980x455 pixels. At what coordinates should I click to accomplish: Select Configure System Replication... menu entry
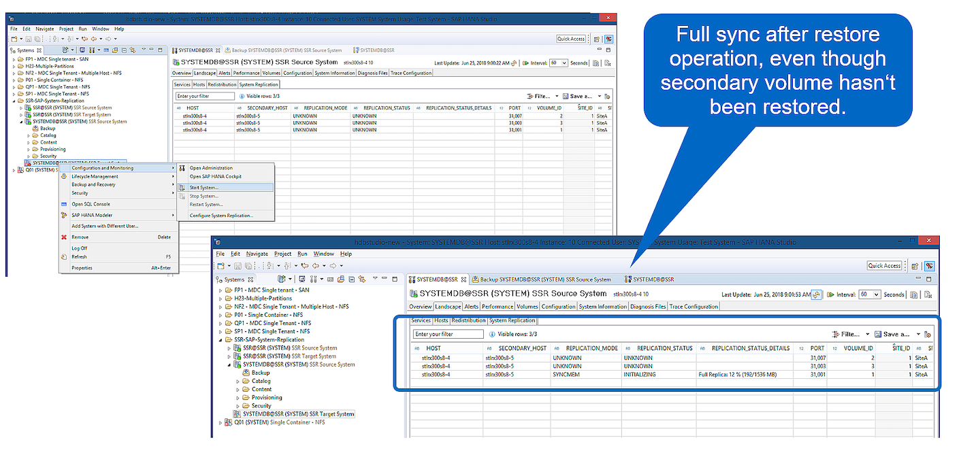(x=221, y=216)
